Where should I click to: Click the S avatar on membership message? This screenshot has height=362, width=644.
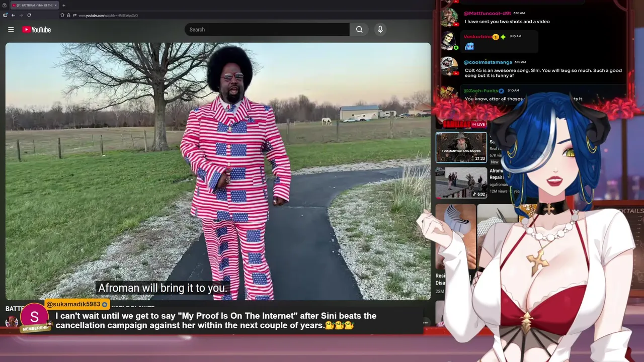pos(34,317)
